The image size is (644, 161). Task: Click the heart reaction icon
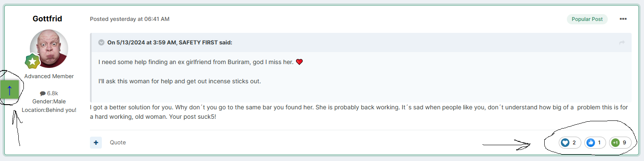[565, 143]
